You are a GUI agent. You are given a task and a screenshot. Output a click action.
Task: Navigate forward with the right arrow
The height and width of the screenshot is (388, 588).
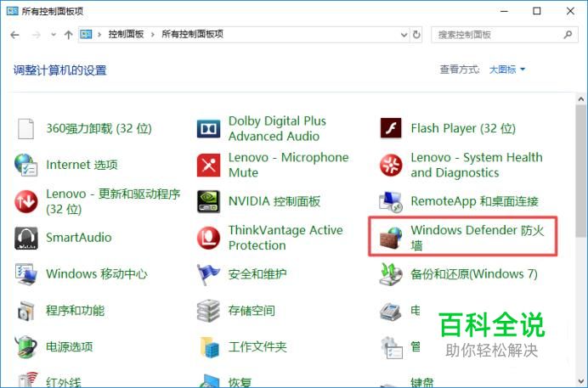tap(36, 35)
